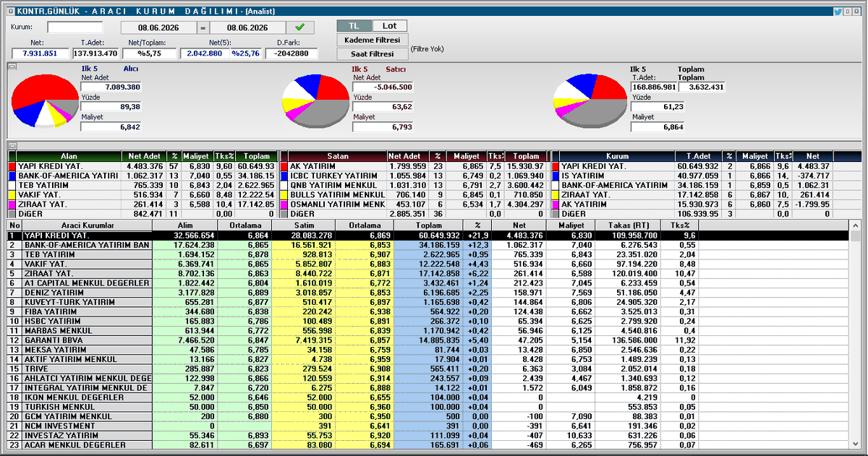Select row MARBAS MENKUL

click(x=428, y=330)
